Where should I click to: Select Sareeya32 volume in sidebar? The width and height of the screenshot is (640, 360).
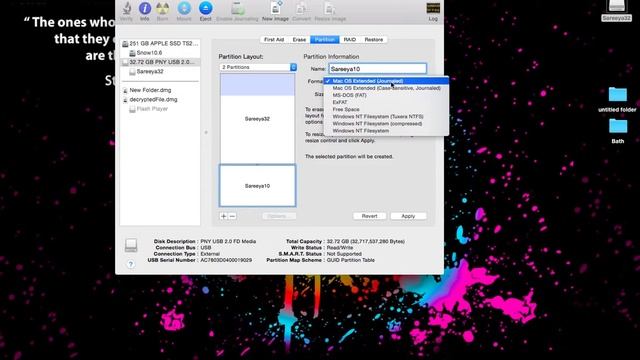(x=160, y=71)
